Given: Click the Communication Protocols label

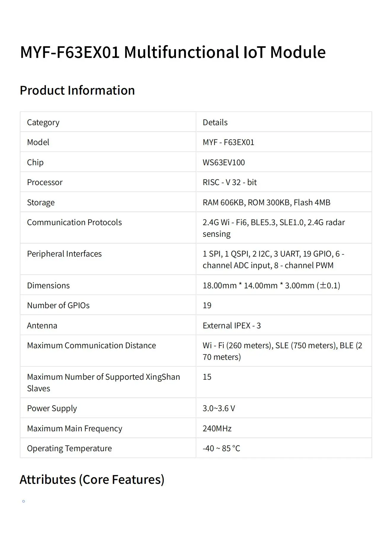Looking at the screenshot, I should (x=74, y=222).
